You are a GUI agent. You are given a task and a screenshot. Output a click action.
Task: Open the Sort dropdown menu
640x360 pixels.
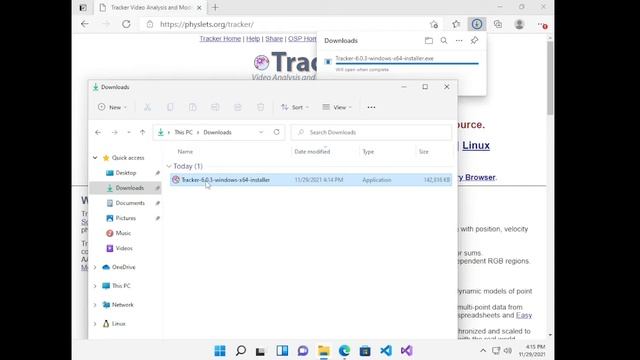pyautogui.click(x=295, y=107)
